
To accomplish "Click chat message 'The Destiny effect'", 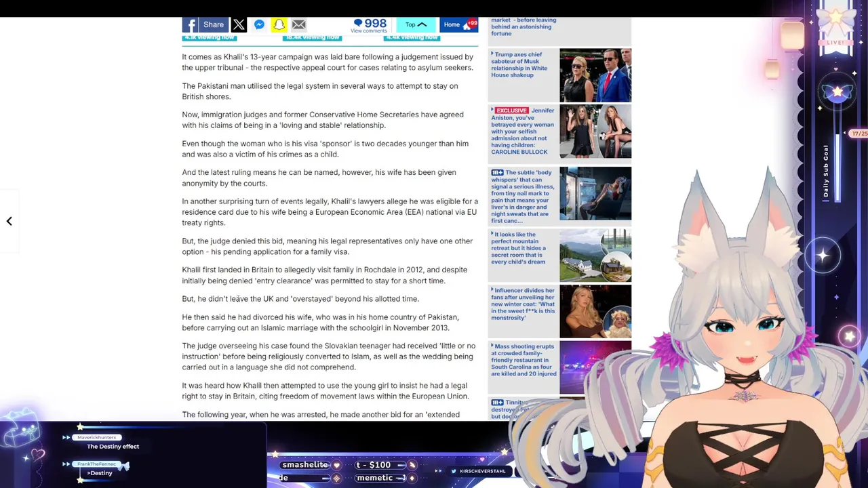I will 113,447.
